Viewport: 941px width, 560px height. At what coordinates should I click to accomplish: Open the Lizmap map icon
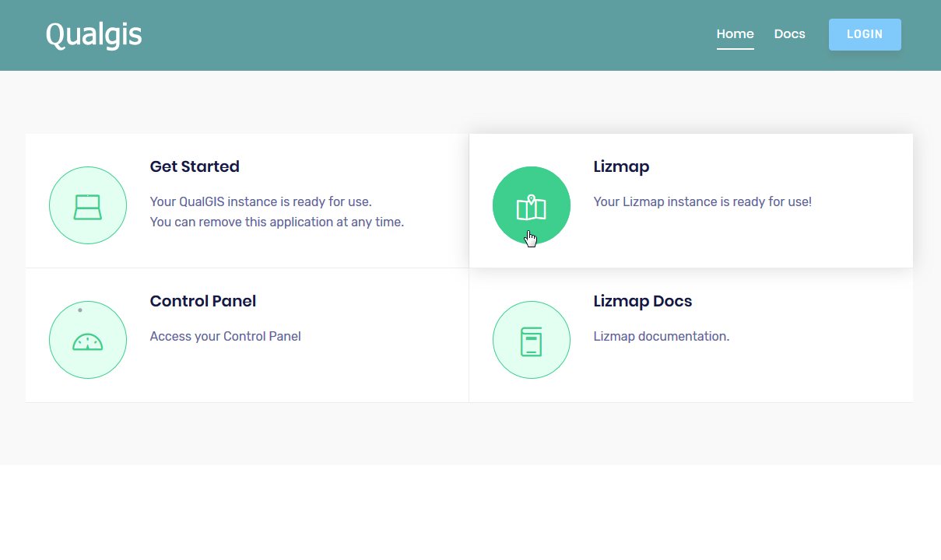(532, 205)
